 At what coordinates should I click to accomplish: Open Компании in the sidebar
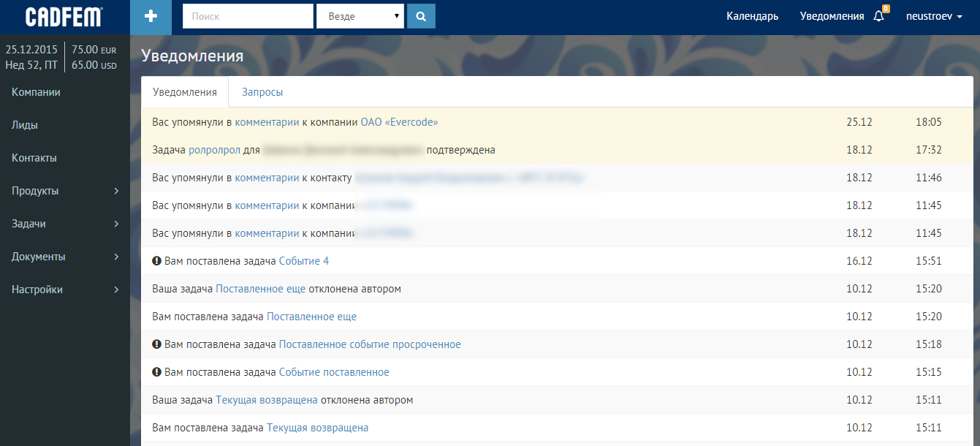pos(36,92)
